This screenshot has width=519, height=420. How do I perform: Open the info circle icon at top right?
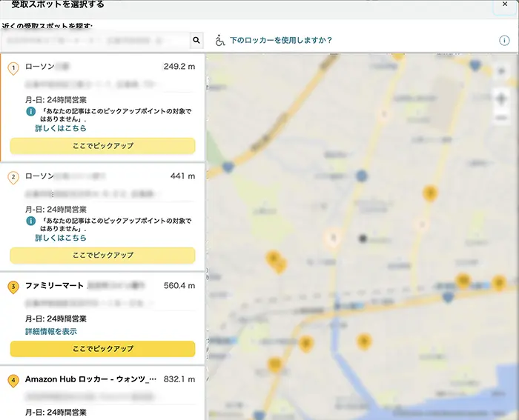point(504,40)
